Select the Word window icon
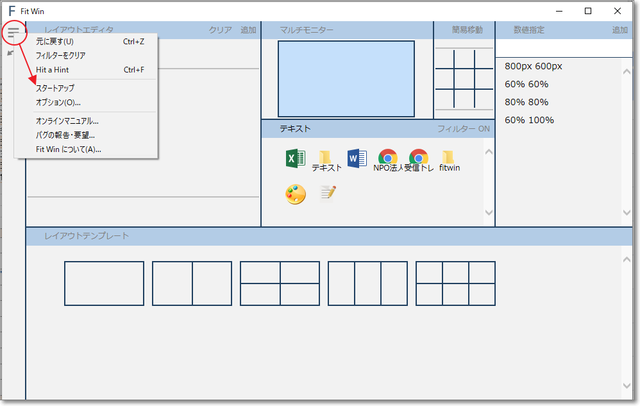 357,158
